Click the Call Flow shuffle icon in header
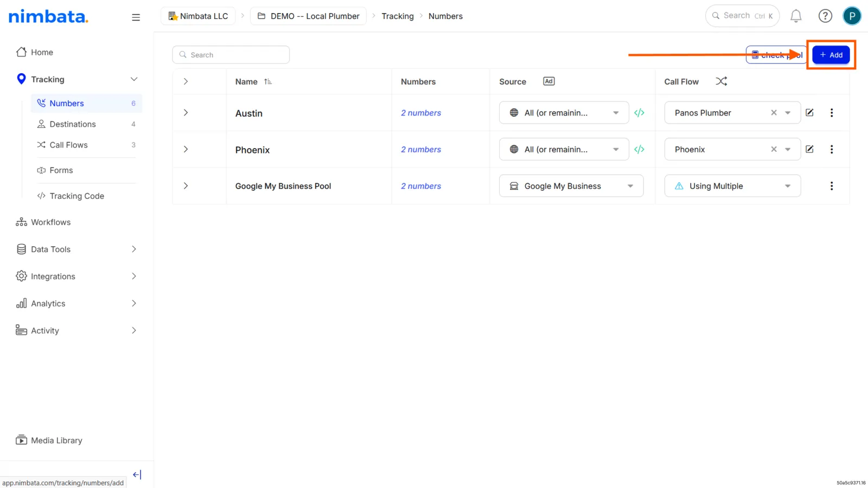 (x=721, y=81)
